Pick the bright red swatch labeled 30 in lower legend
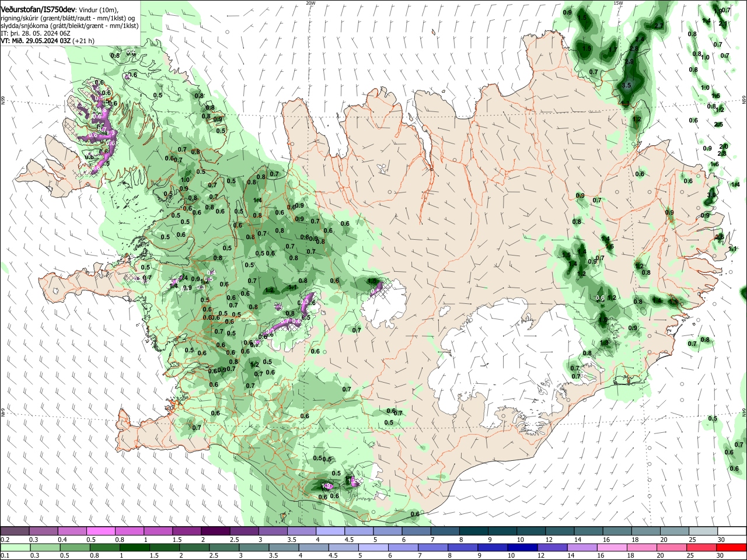 [x=732, y=547]
